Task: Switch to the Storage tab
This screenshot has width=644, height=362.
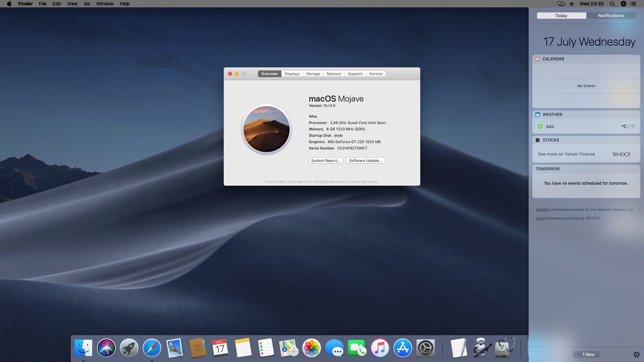Action: point(313,74)
